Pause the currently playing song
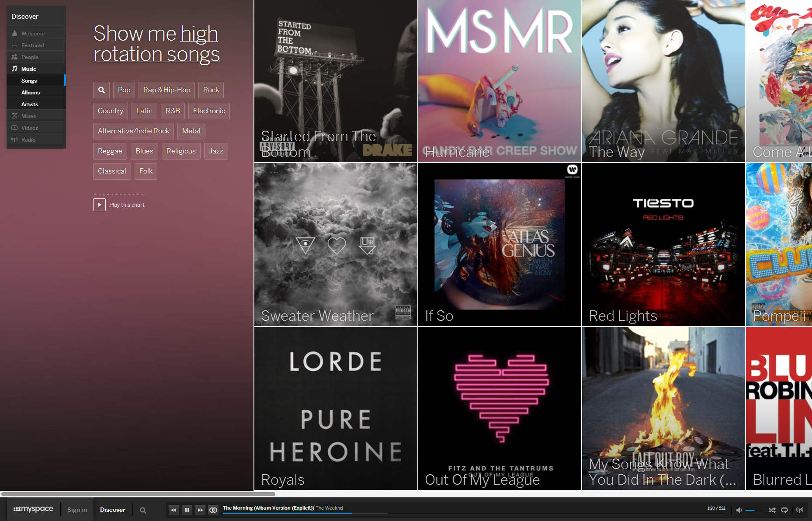The height and width of the screenshot is (521, 812). [x=187, y=510]
